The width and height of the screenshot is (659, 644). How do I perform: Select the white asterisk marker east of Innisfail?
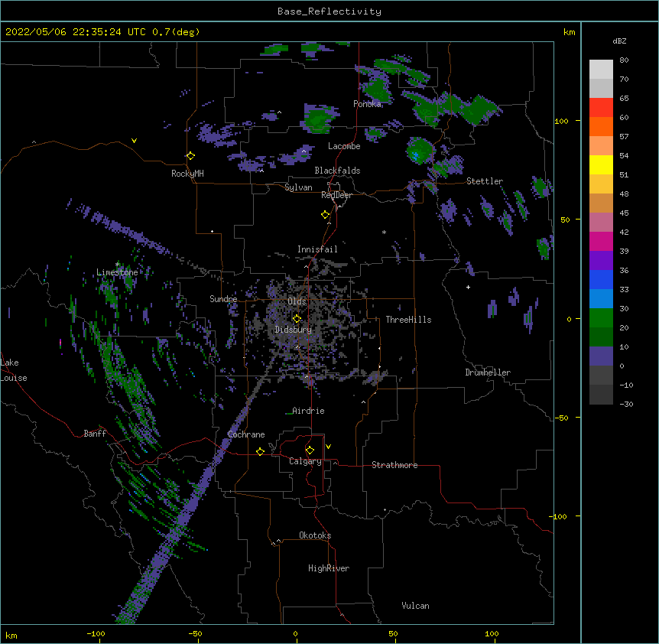[384, 232]
